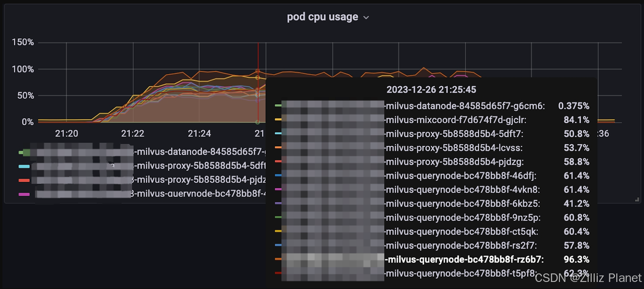Click highlighted tooltip row milvus-querynode-bc478bb8f-rz6b7
This screenshot has width=644, height=289.
click(x=432, y=260)
